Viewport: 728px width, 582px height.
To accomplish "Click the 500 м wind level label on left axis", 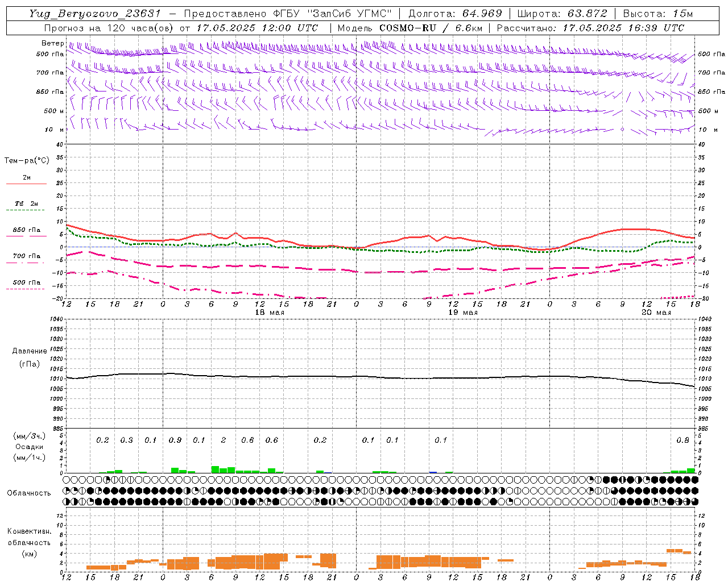I will pyautogui.click(x=54, y=111).
